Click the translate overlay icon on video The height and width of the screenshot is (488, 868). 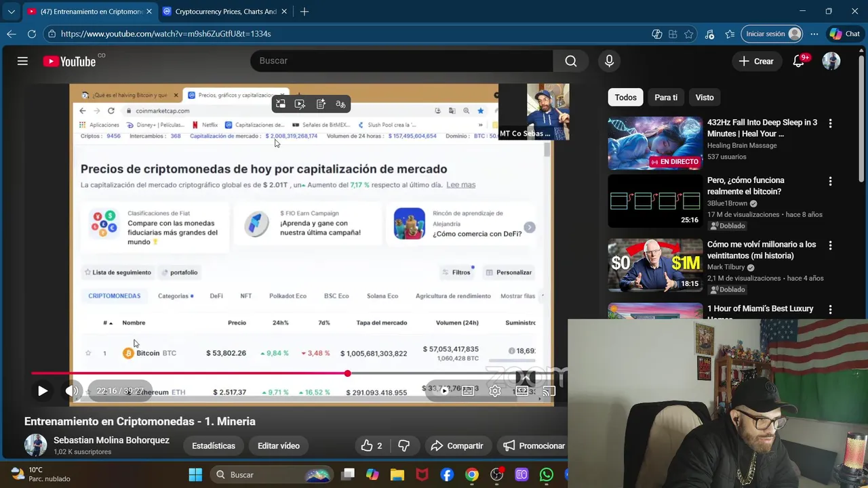(340, 104)
